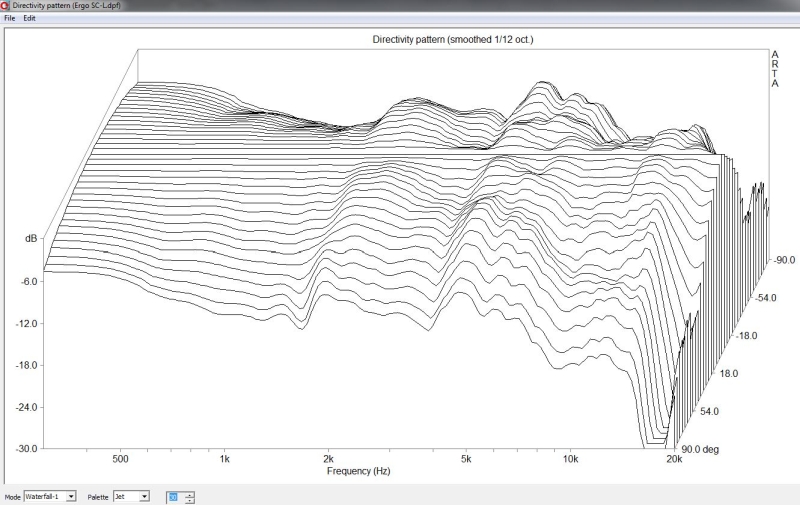Click the '-18.0' angle axis label on right

click(746, 336)
